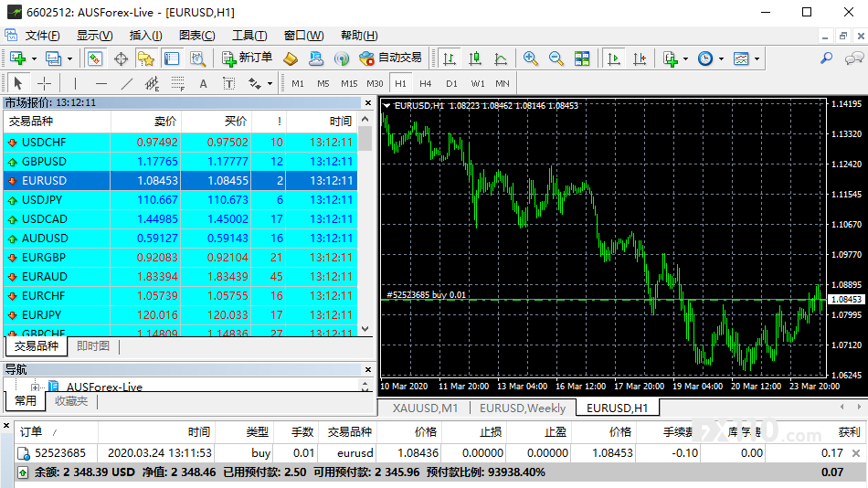This screenshot has width=868, height=488.
Task: Switch to the XAUUSD,M1 chart tab
Action: point(425,408)
